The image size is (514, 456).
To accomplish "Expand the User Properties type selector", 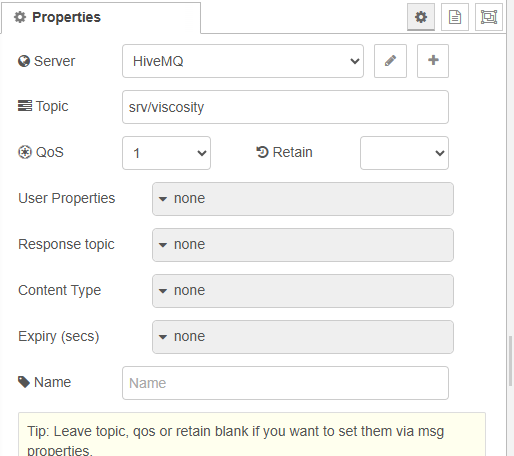I will pos(303,199).
